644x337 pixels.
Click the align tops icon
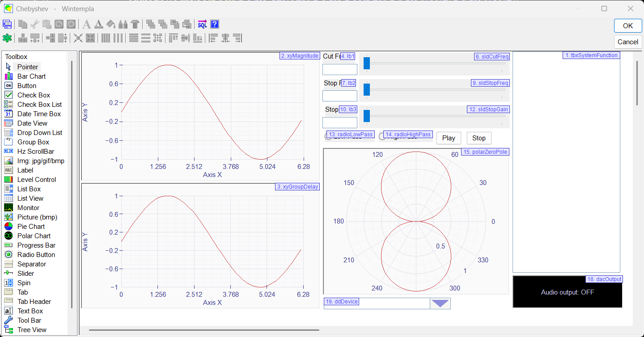pos(174,38)
